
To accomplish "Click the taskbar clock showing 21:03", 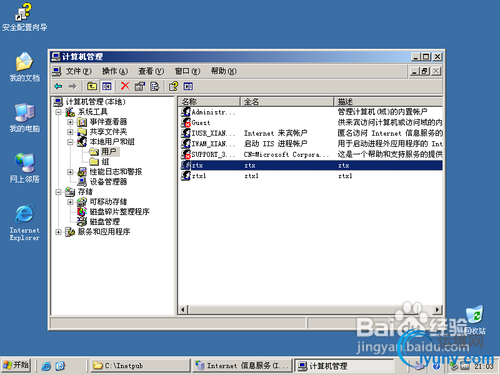I will click(484, 366).
